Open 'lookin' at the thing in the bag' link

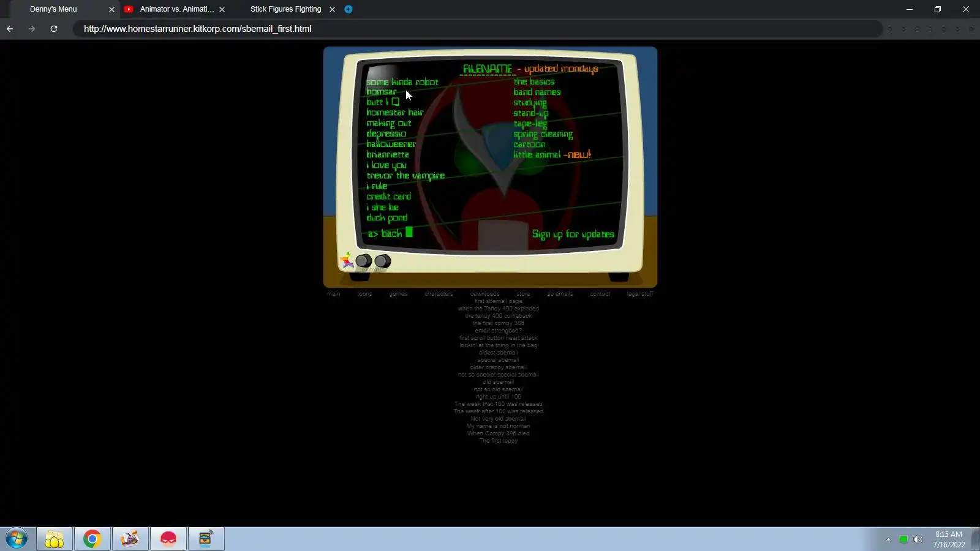(x=499, y=345)
